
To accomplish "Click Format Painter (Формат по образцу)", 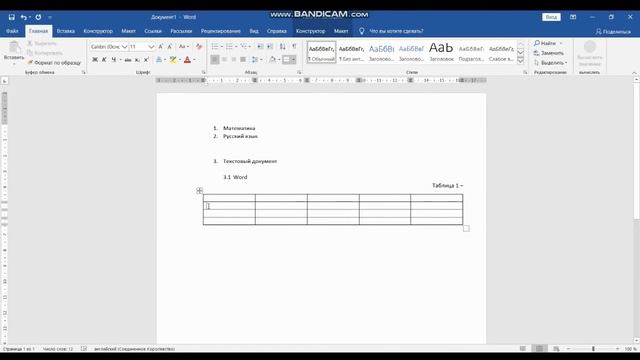I will coord(54,63).
